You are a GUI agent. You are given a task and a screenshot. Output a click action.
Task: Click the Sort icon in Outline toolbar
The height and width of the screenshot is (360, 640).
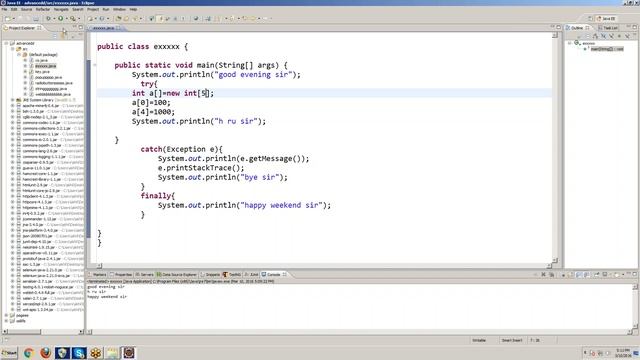tap(595, 36)
